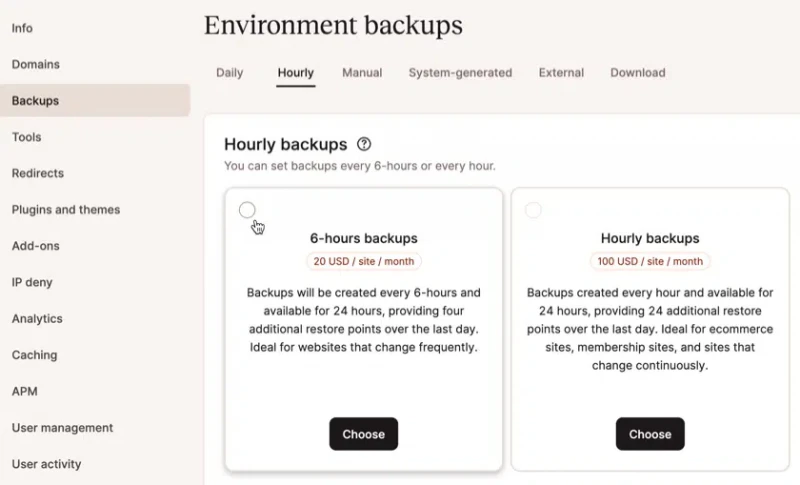Open Analytics from the sidebar
The height and width of the screenshot is (485, 800).
[x=37, y=319]
